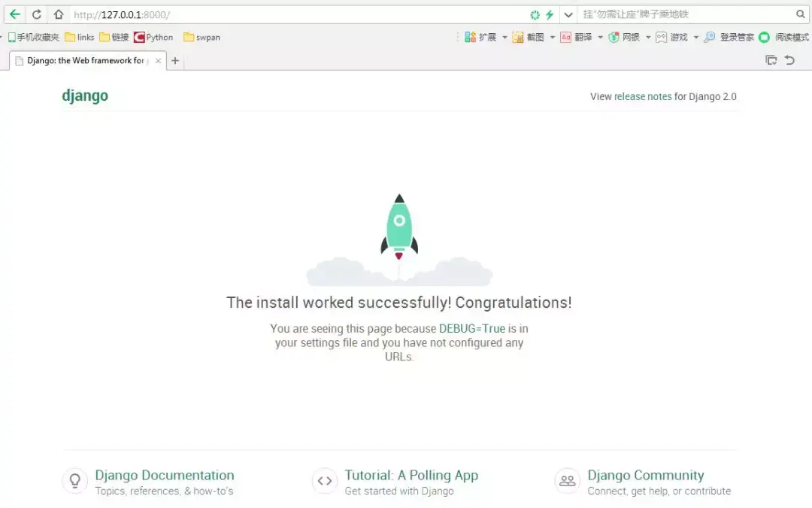
Task: Click the green lightning speed mode icon
Action: point(550,15)
